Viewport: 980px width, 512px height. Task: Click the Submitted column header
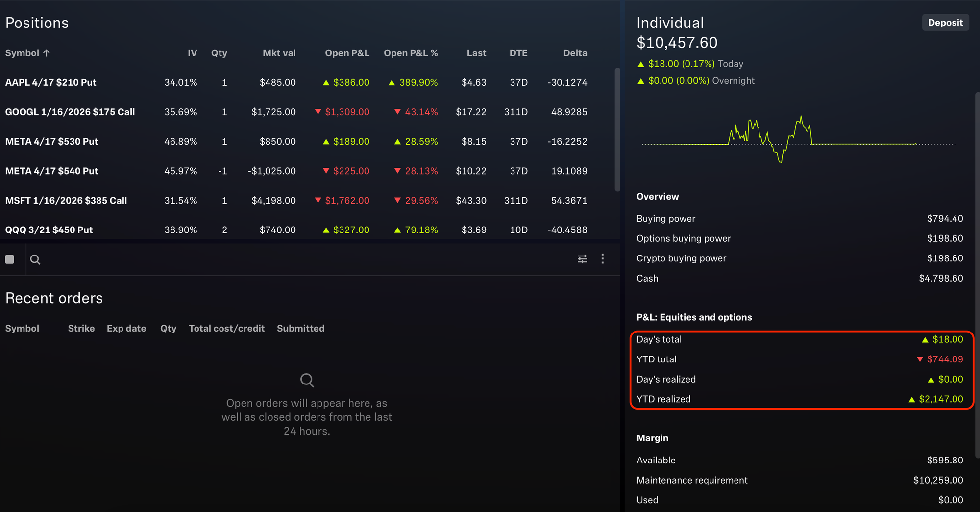click(300, 328)
